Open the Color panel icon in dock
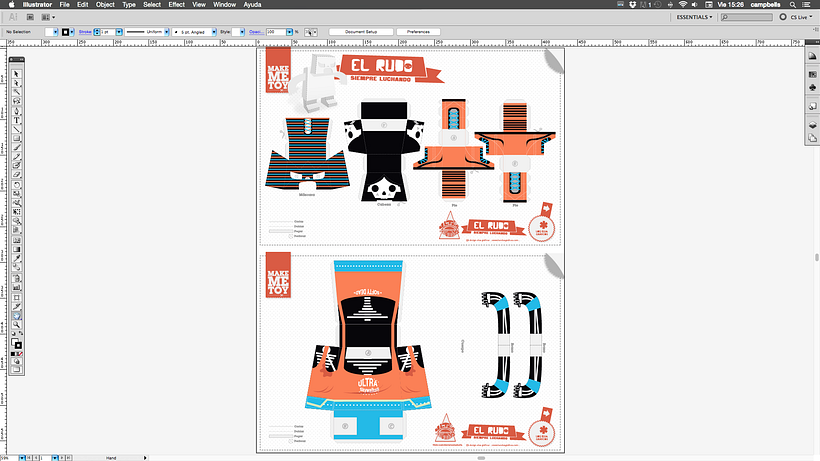Viewport: 820px width, 461px height. click(812, 56)
